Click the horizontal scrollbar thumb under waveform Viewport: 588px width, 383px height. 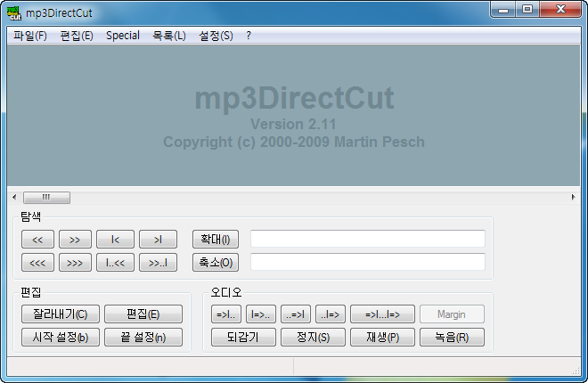(46, 197)
